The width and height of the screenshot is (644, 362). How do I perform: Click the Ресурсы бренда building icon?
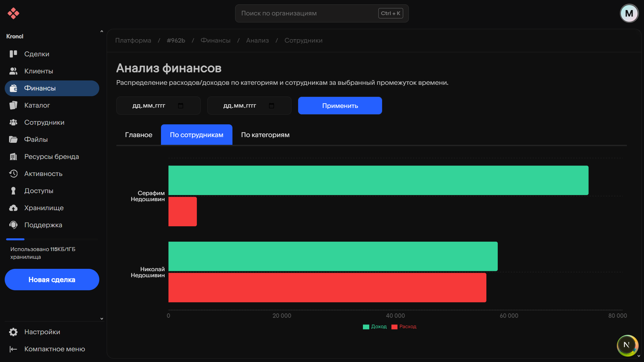click(x=13, y=157)
